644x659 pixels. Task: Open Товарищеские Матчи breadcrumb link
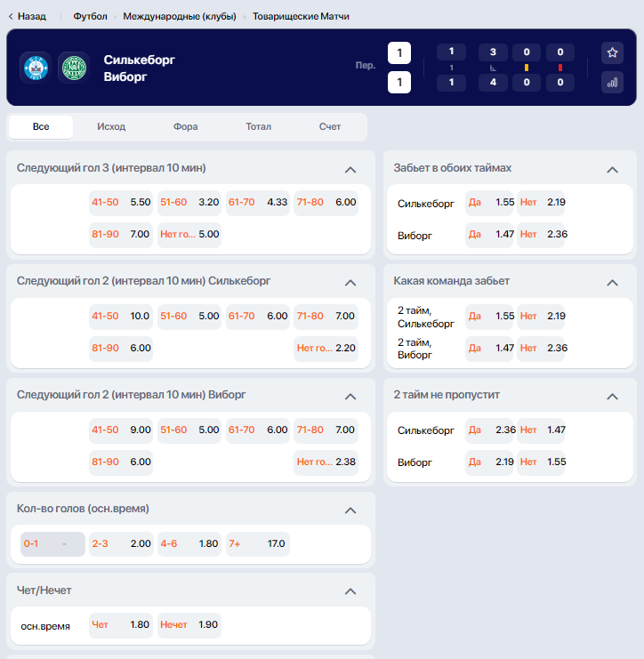click(301, 16)
